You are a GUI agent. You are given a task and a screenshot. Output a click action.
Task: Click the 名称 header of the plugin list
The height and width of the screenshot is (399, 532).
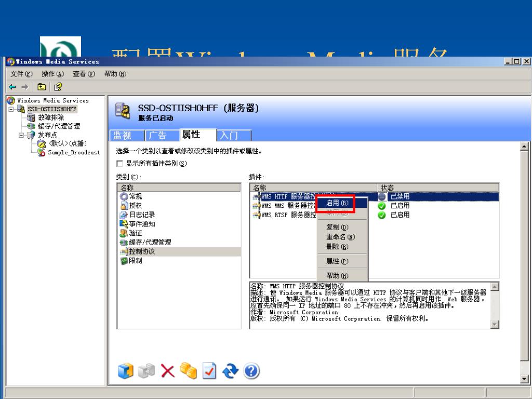tap(313, 188)
